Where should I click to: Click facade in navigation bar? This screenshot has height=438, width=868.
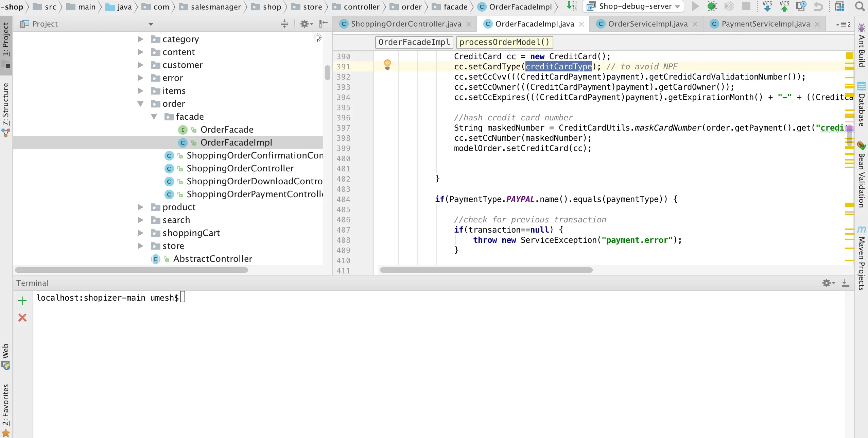tap(450, 7)
